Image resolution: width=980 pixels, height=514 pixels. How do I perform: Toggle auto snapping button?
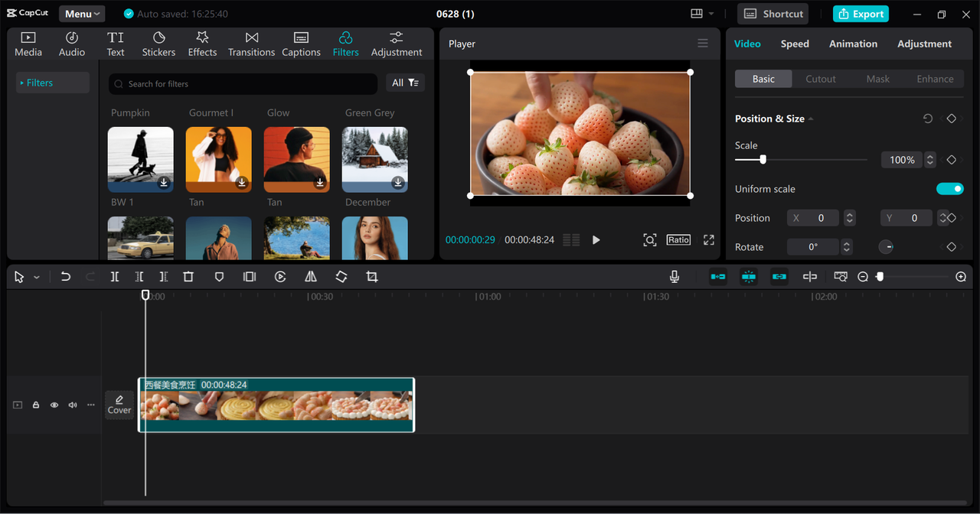749,277
